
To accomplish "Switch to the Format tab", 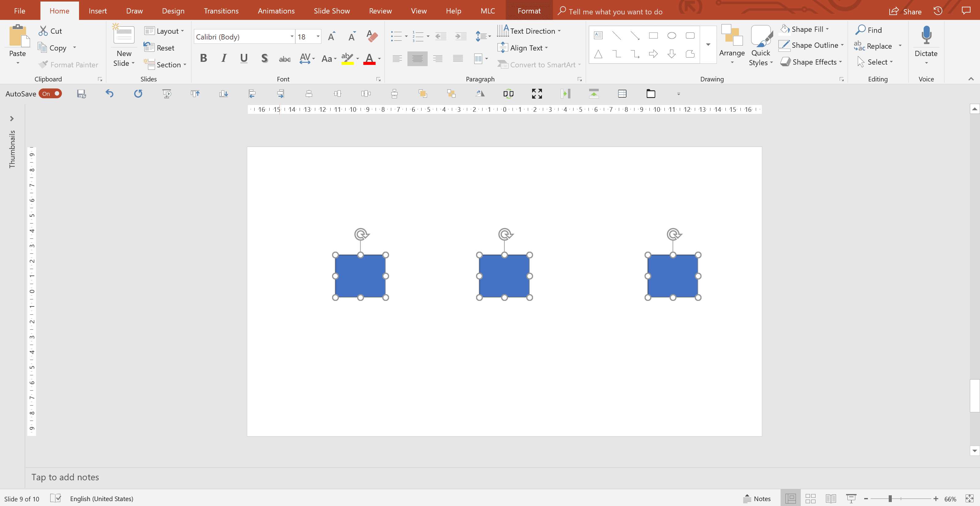I will point(529,11).
